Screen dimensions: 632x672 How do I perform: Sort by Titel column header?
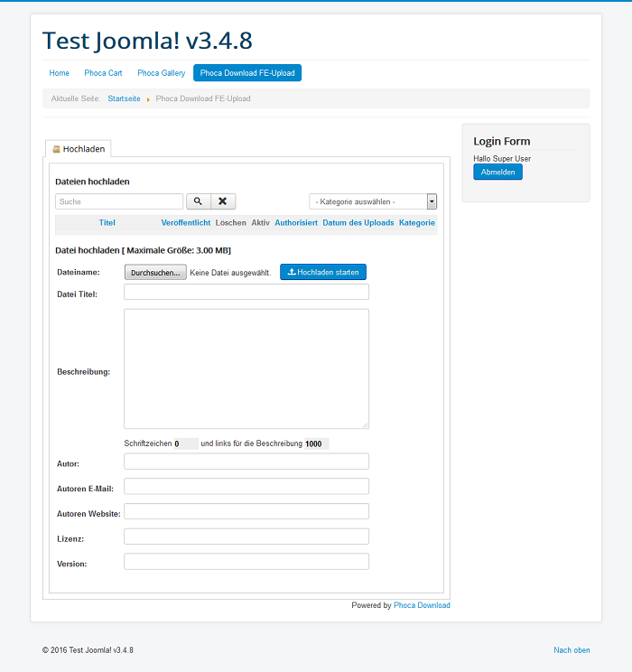tap(107, 222)
